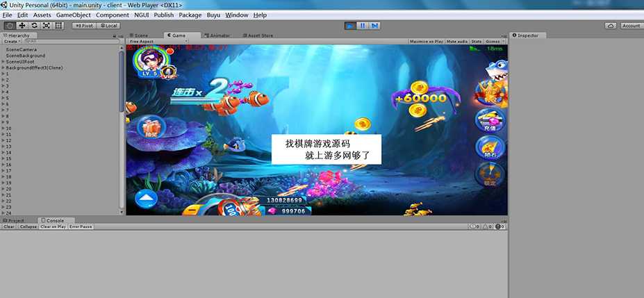Expand hierarchy object 15

tap(3, 159)
